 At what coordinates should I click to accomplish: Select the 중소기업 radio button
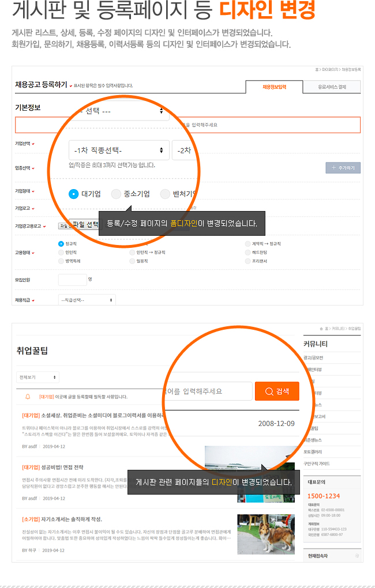[117, 194]
